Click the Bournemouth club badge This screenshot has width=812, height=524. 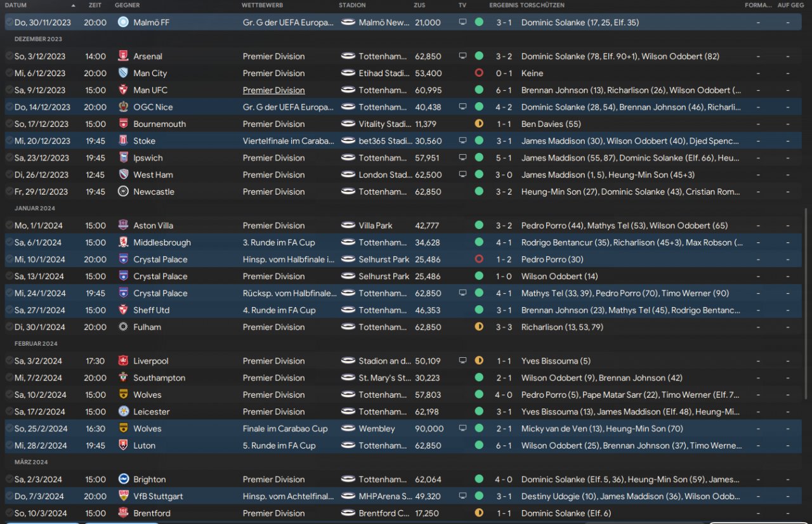123,124
